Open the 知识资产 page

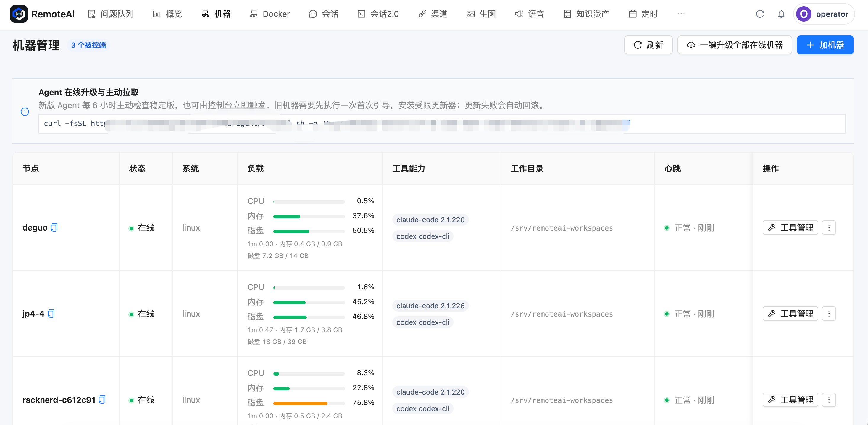click(x=586, y=14)
